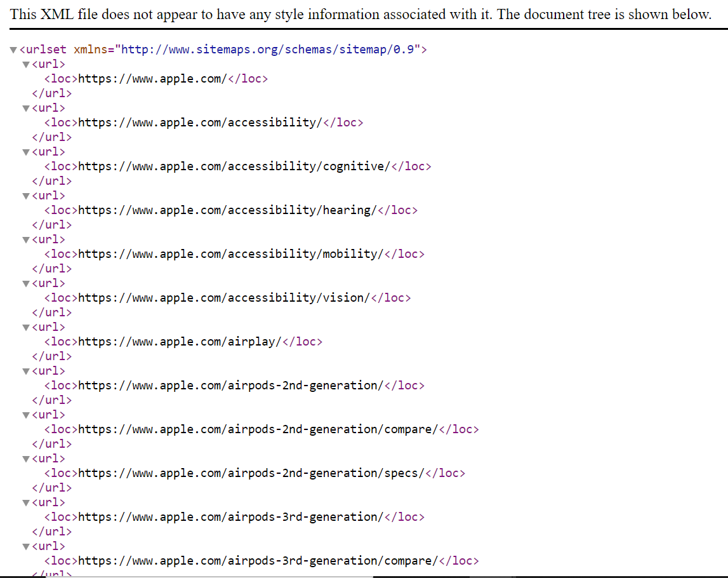This screenshot has height=578, width=728.
Task: Collapse the url node for accessibility/cognitive/
Action: 26,152
